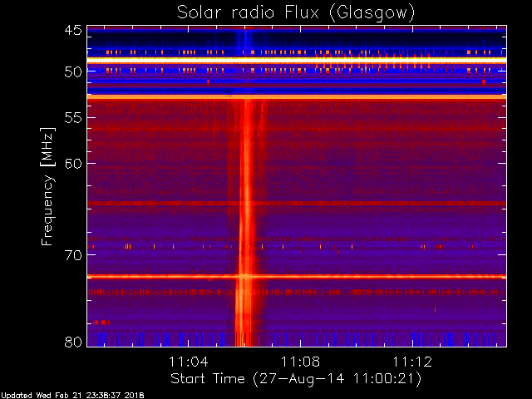Click the 60 frequency tick label

73,164
